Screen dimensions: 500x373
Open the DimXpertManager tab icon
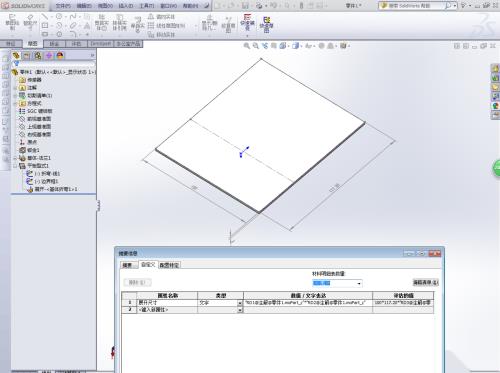pyautogui.click(x=49, y=55)
